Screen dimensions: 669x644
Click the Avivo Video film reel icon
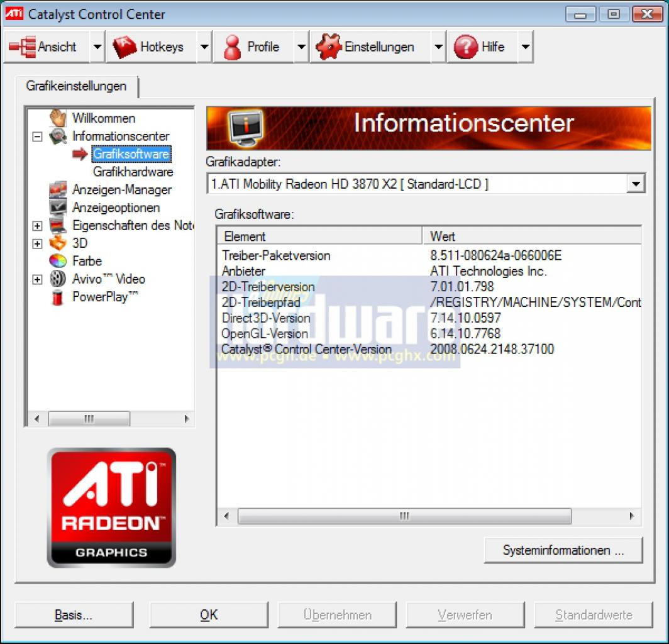58,279
